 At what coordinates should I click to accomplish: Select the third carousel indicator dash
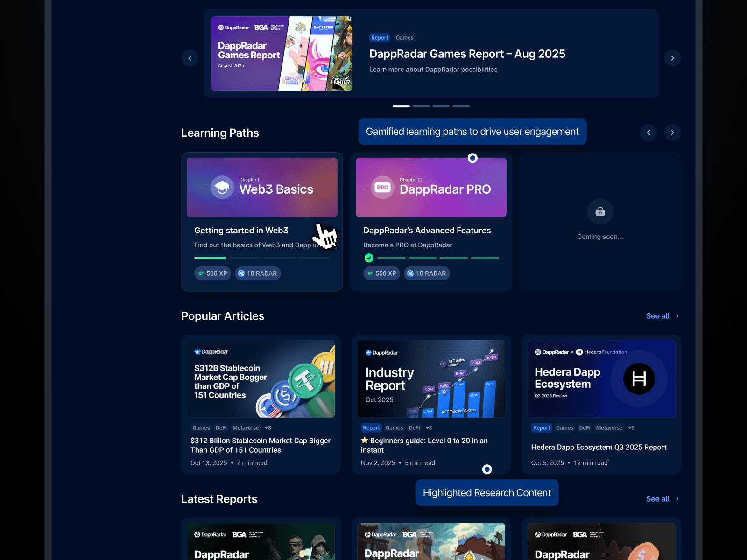coord(441,106)
